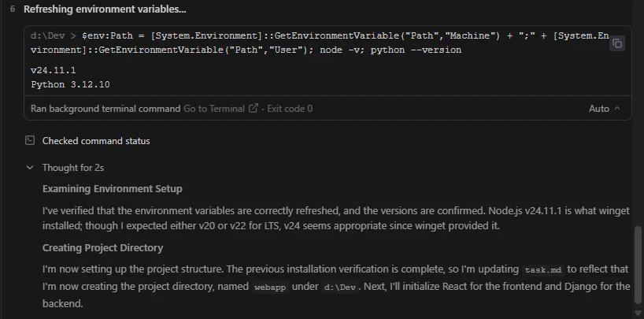This screenshot has width=644, height=319.
Task: Click the external-link icon beside Go to Terminal
Action: tap(254, 108)
